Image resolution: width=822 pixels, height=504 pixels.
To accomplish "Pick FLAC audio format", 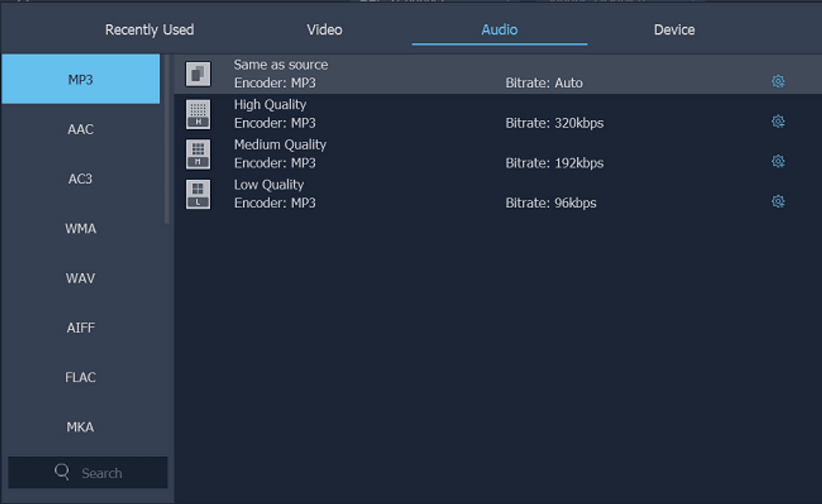I will (x=80, y=377).
